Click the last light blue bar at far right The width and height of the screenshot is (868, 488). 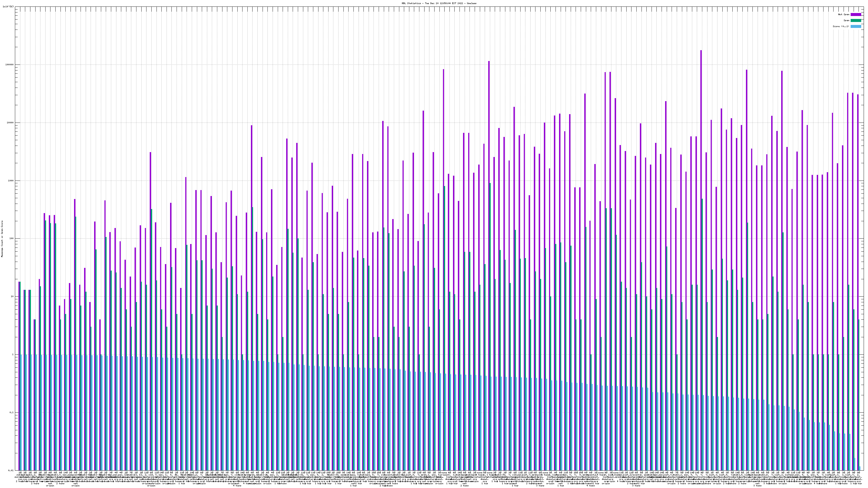[860, 468]
